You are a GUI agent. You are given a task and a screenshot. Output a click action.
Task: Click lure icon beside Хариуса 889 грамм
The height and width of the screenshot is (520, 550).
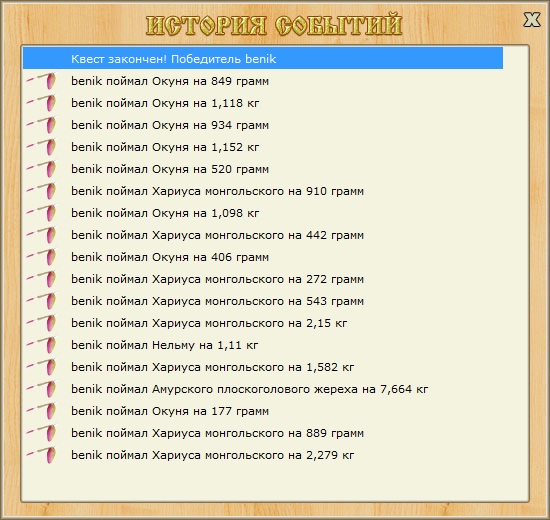coord(41,433)
